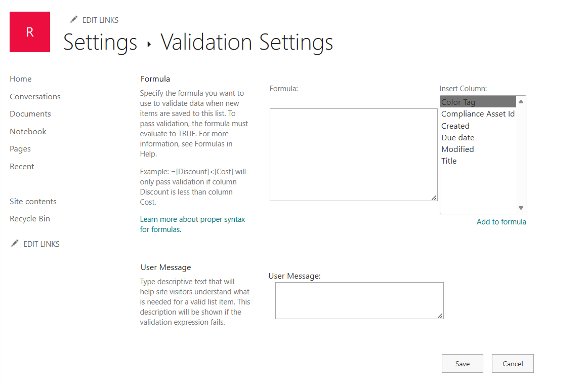Click the Save button
The height and width of the screenshot is (385, 588).
pos(463,364)
